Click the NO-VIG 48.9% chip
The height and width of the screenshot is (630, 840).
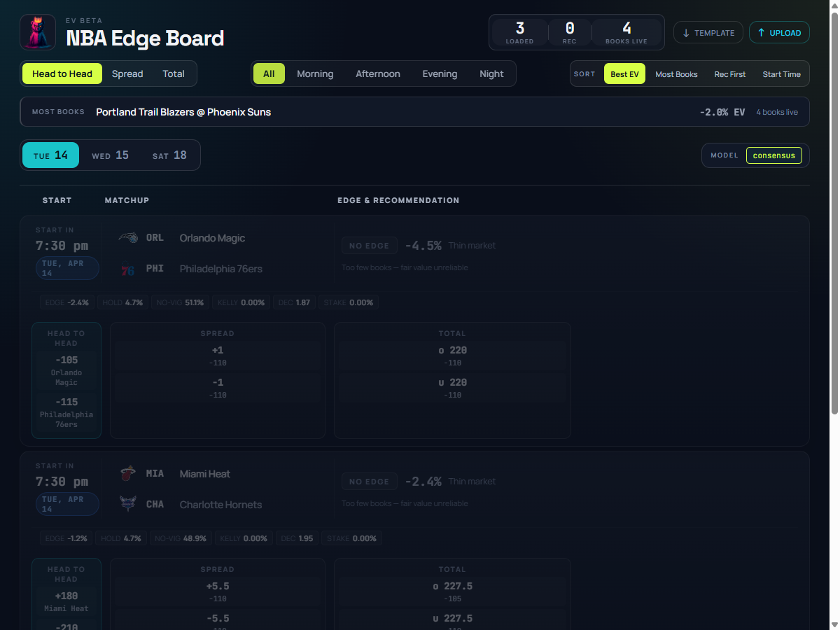(180, 538)
